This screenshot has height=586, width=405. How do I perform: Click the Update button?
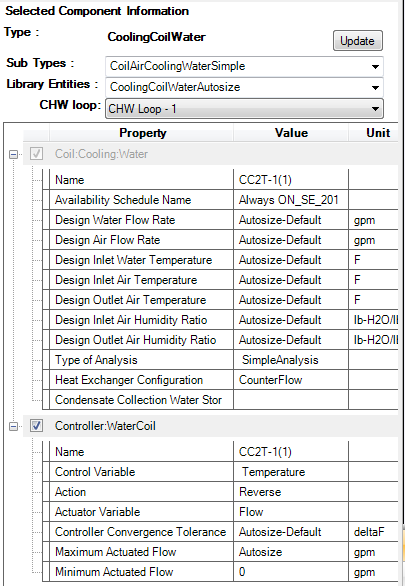(358, 40)
